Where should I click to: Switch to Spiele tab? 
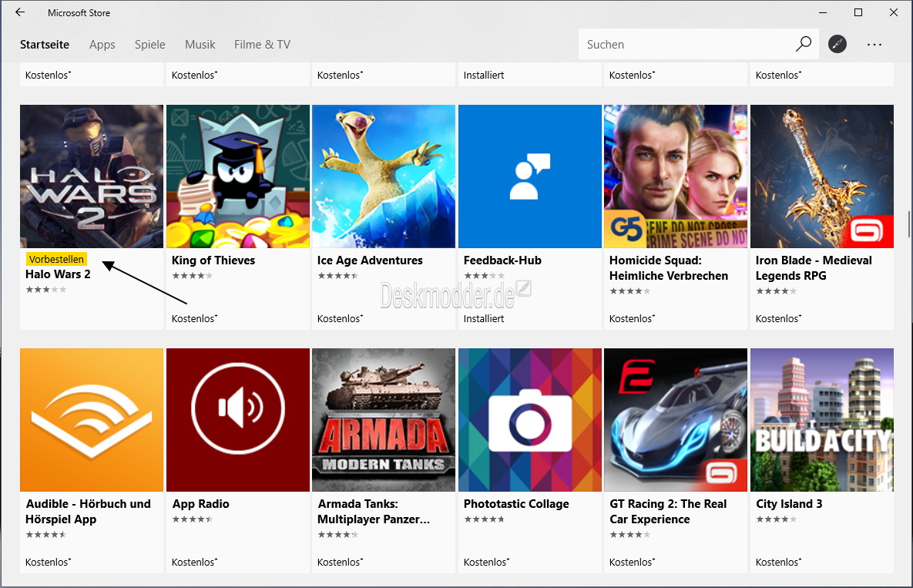point(149,44)
